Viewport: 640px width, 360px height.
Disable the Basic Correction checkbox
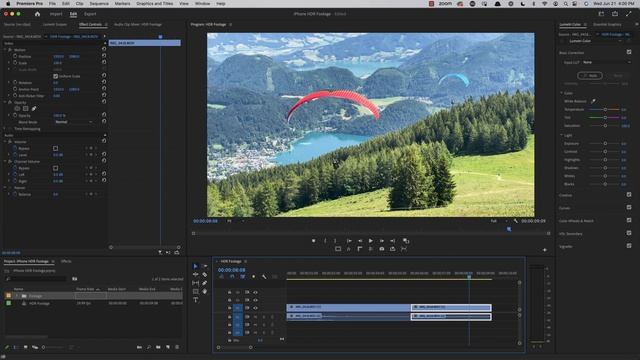629,52
